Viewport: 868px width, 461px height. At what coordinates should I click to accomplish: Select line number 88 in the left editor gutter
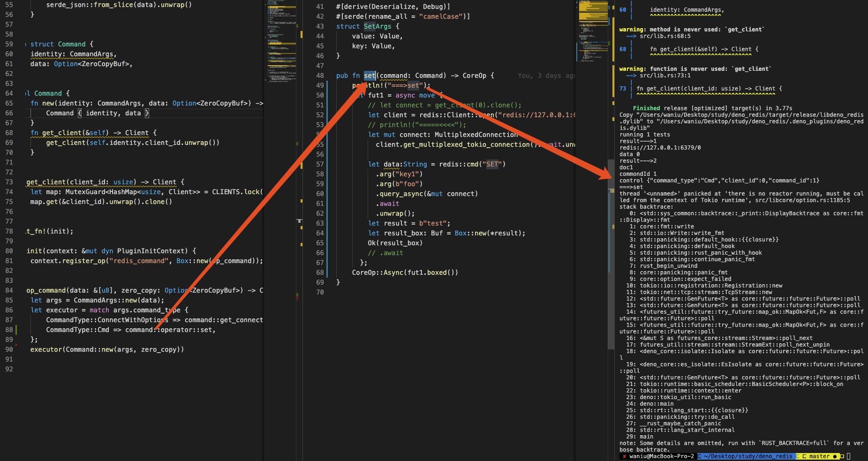point(9,330)
